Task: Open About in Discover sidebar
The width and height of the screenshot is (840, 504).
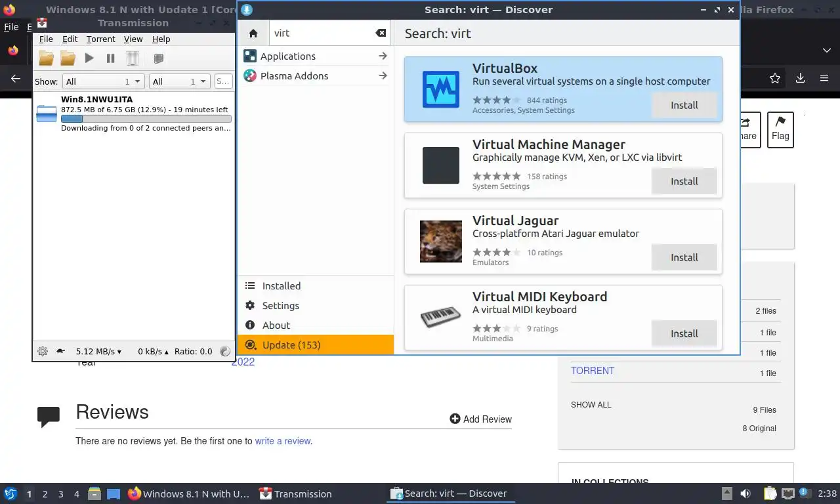Action: (316, 325)
